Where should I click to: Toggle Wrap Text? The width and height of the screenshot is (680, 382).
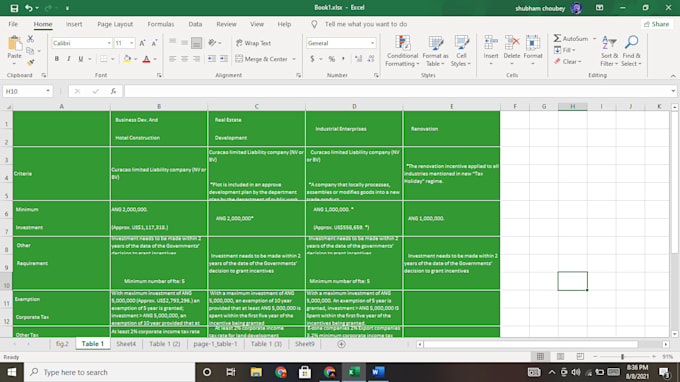tap(253, 43)
